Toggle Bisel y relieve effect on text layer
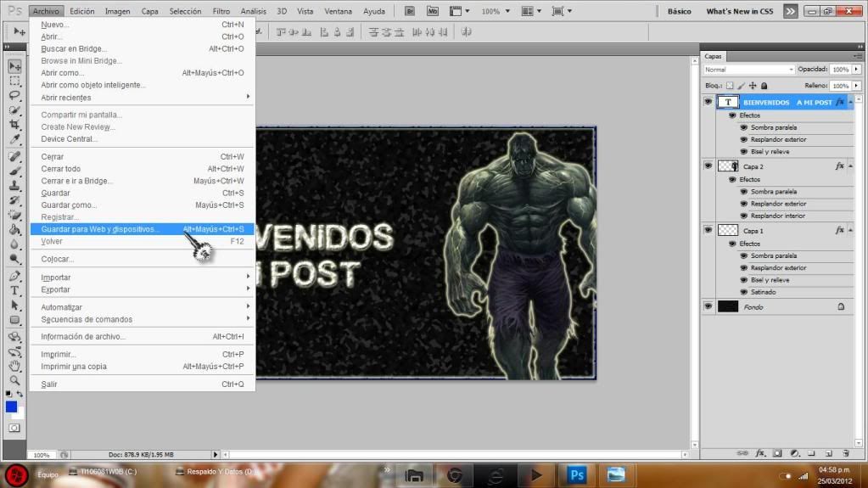 coord(744,151)
